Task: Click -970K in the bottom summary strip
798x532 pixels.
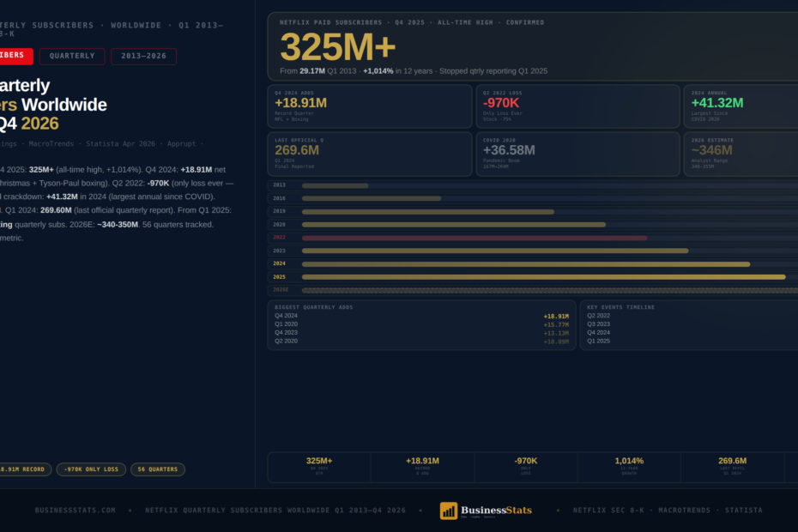Action: pyautogui.click(x=526, y=461)
